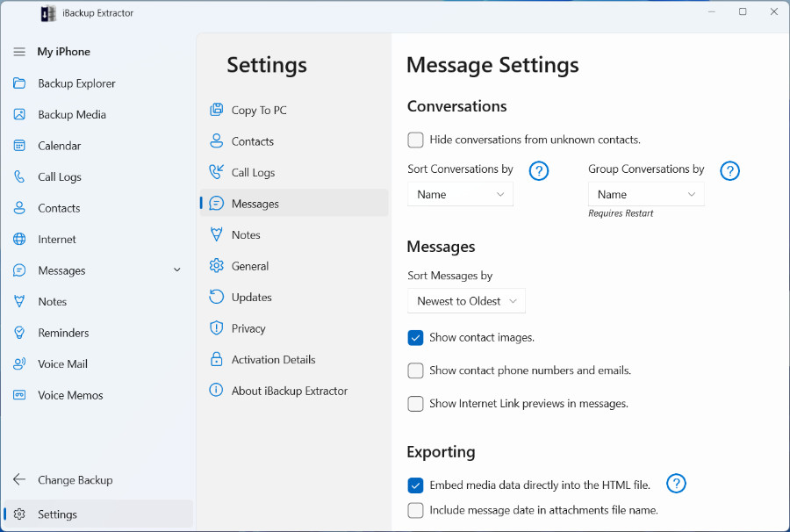Enable Show Internet Link previews in messages
The image size is (790, 532).
pos(415,404)
